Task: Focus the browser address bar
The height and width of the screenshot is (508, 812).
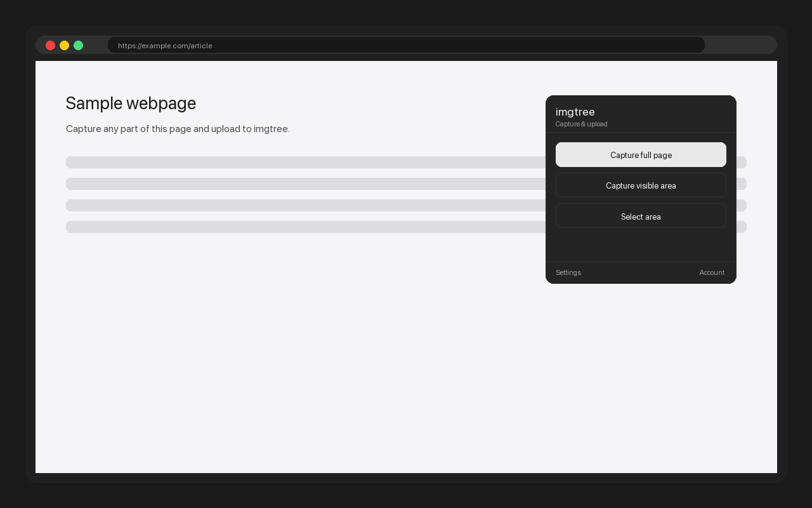Action: (406, 45)
